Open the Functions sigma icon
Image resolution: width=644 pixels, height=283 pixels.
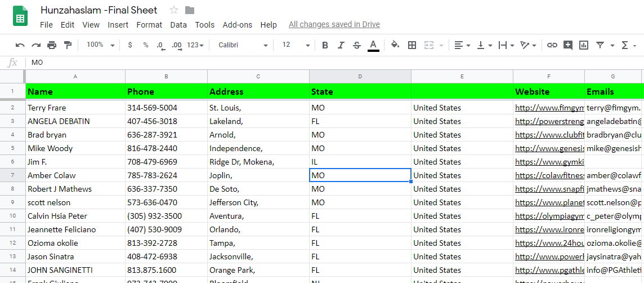point(625,45)
